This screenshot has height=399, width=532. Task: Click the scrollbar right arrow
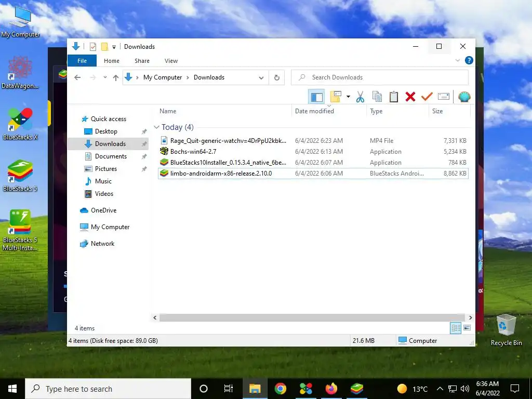470,317
